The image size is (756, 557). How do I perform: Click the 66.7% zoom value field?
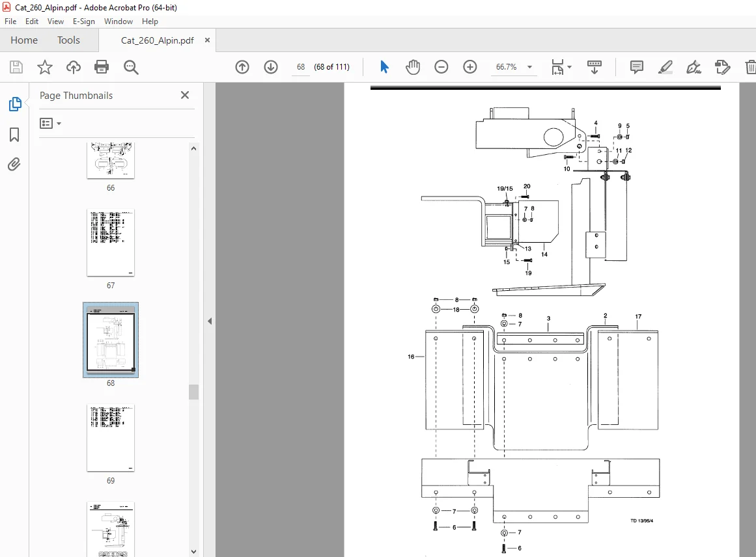(506, 67)
